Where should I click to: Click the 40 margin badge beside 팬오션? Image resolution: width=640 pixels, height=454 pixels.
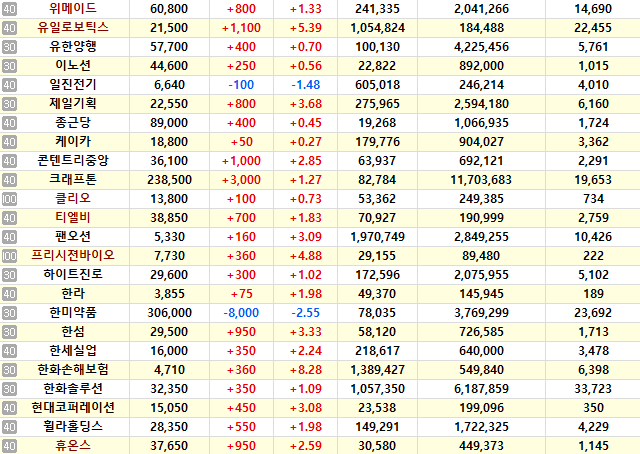[x=9, y=237]
